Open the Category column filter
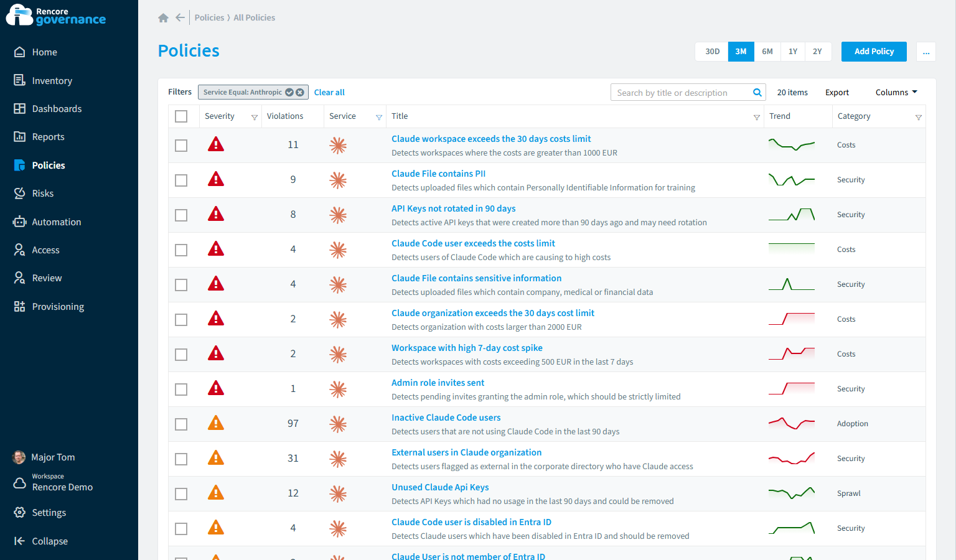The width and height of the screenshot is (956, 560). (x=919, y=117)
